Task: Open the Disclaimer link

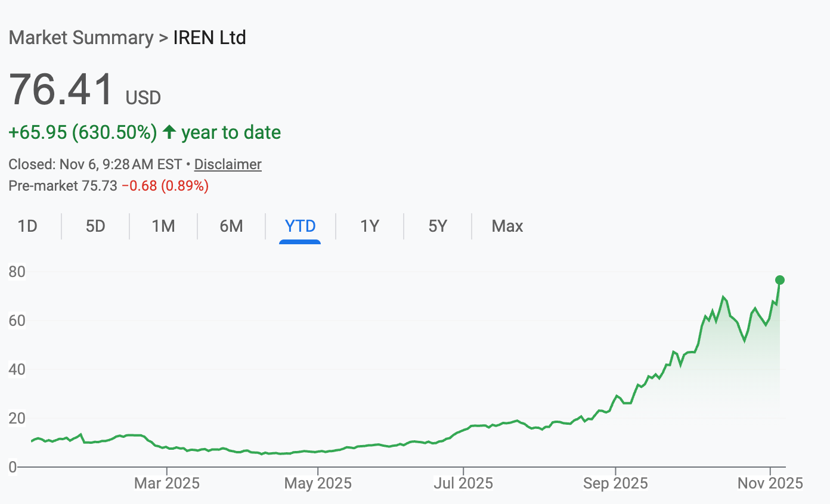Action: (x=228, y=164)
